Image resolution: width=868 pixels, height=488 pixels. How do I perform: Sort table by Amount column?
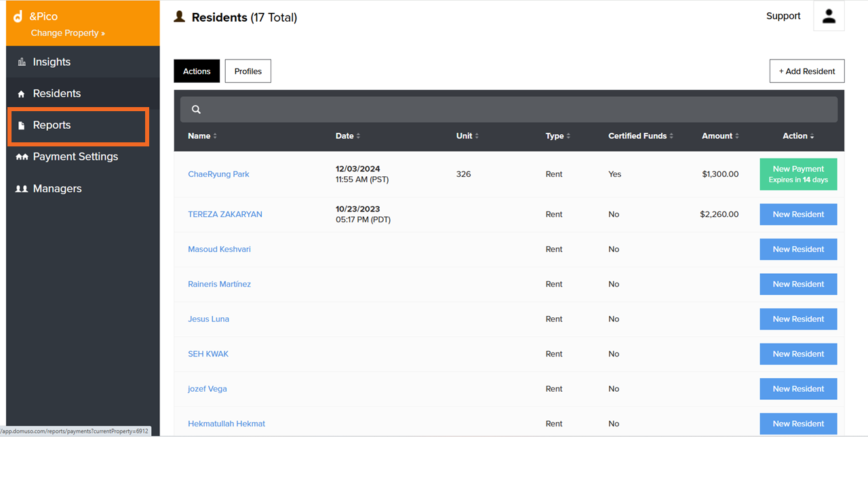pos(720,136)
